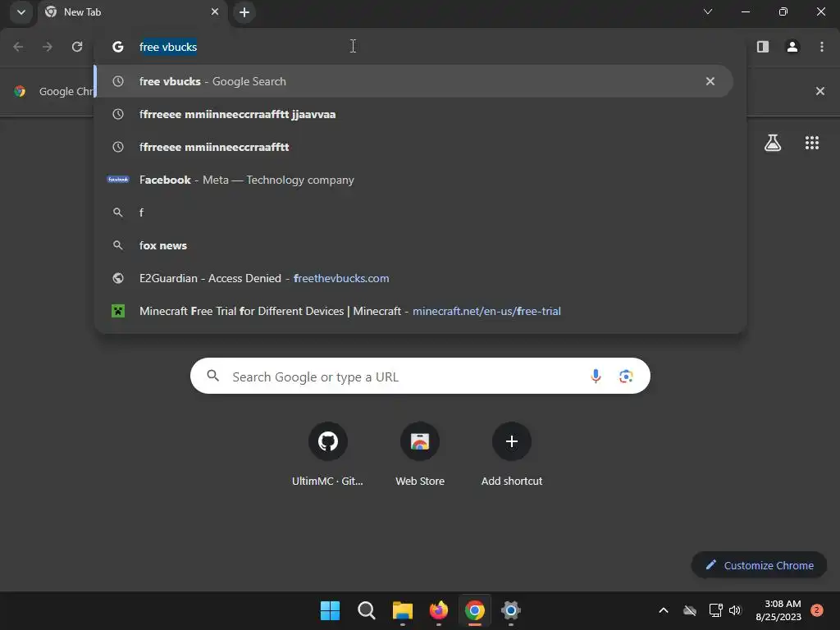Start voice search with microphone icon

click(596, 376)
